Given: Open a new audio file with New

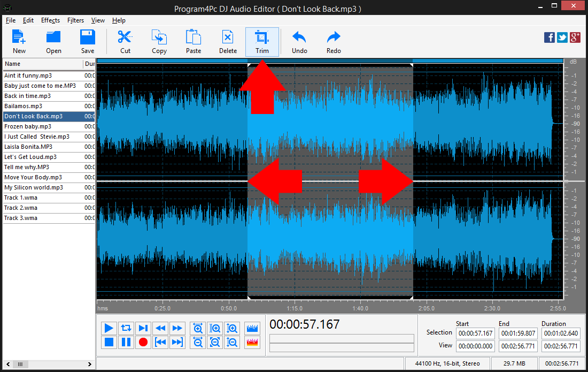Looking at the screenshot, I should coord(19,41).
